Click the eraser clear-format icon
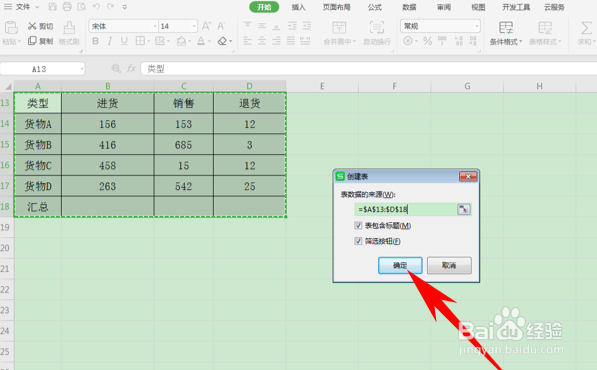 (222, 41)
